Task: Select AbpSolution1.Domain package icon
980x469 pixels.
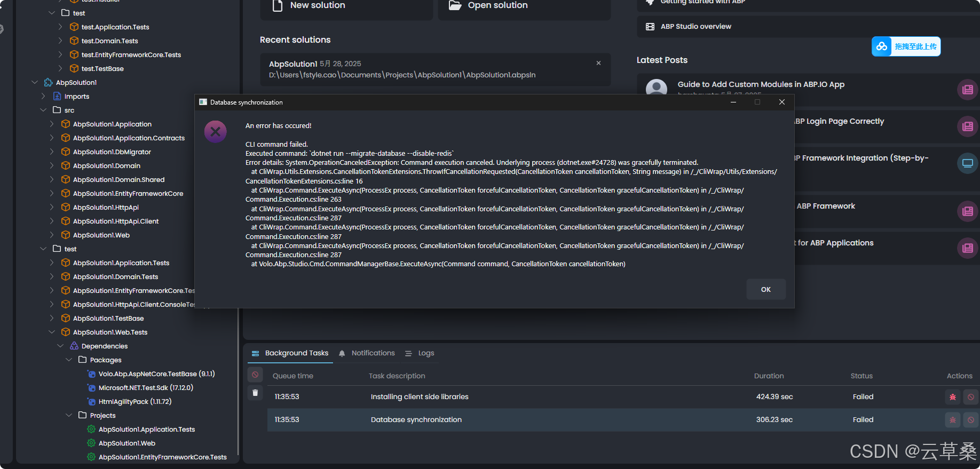Action: point(66,165)
